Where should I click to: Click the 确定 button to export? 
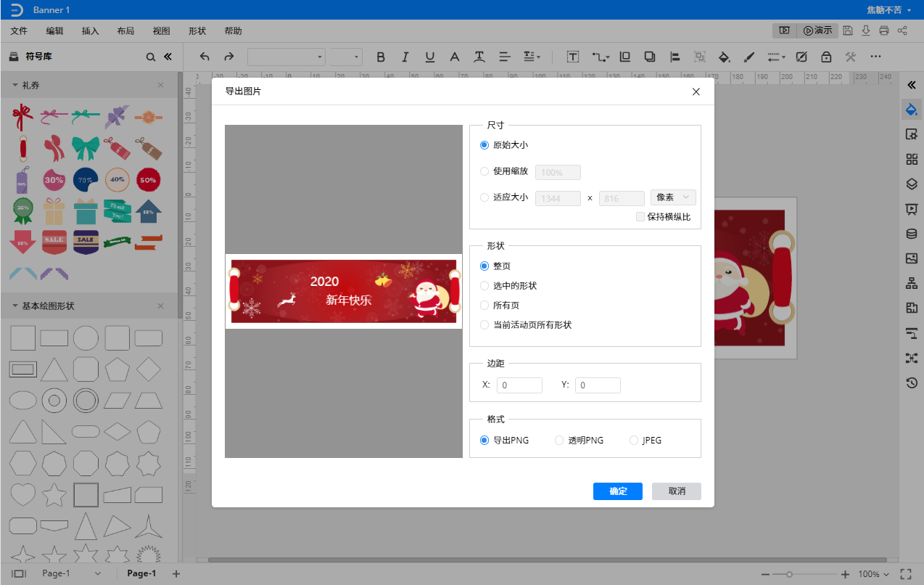618,491
